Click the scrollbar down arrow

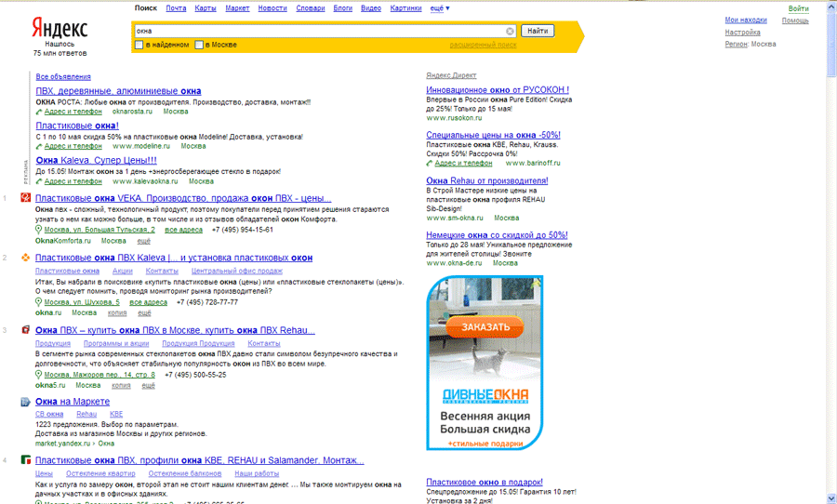pos(831,499)
